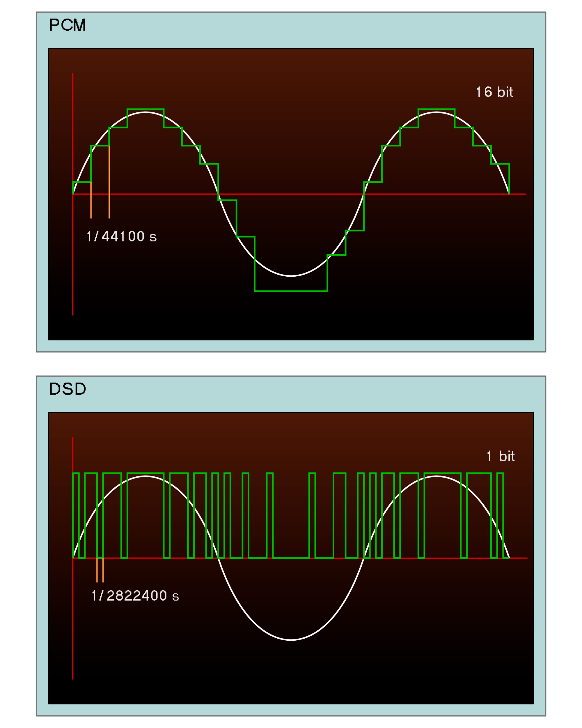Click the right orange marker in DSD graph
The width and height of the screenshot is (582, 728).
point(103,570)
